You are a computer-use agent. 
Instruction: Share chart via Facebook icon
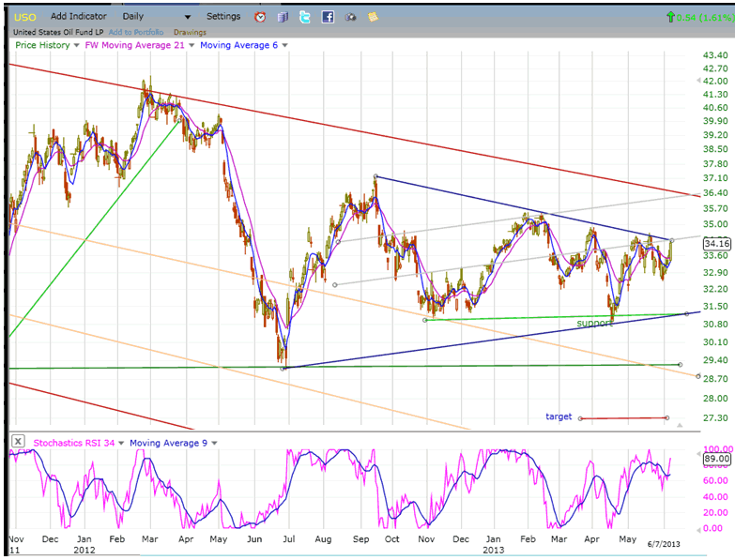click(328, 17)
